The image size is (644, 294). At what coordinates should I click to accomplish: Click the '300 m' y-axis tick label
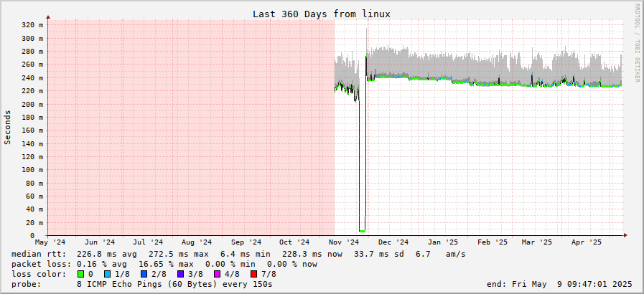[32, 38]
